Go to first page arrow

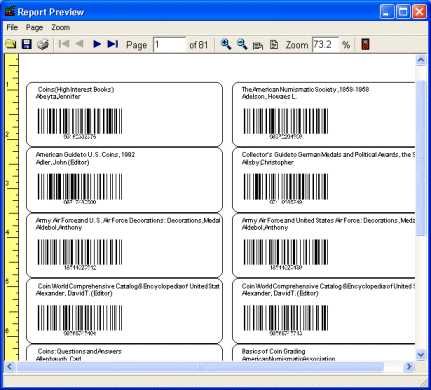(x=64, y=44)
